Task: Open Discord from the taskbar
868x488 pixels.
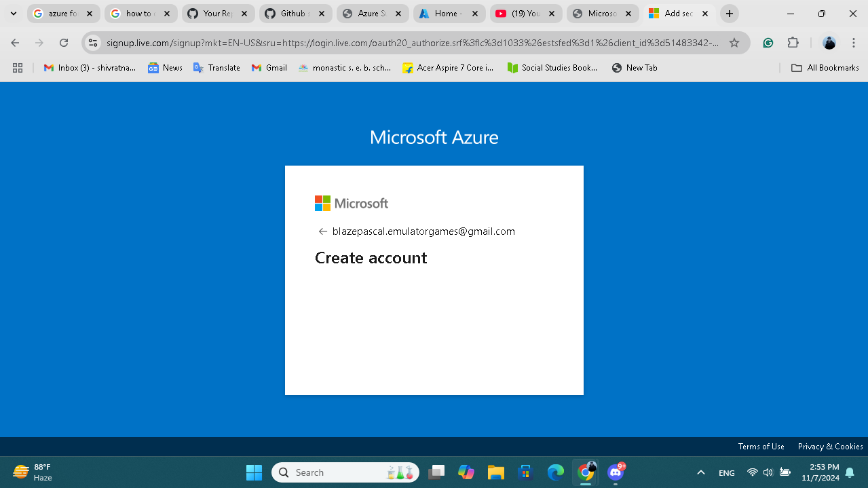Action: pyautogui.click(x=615, y=472)
